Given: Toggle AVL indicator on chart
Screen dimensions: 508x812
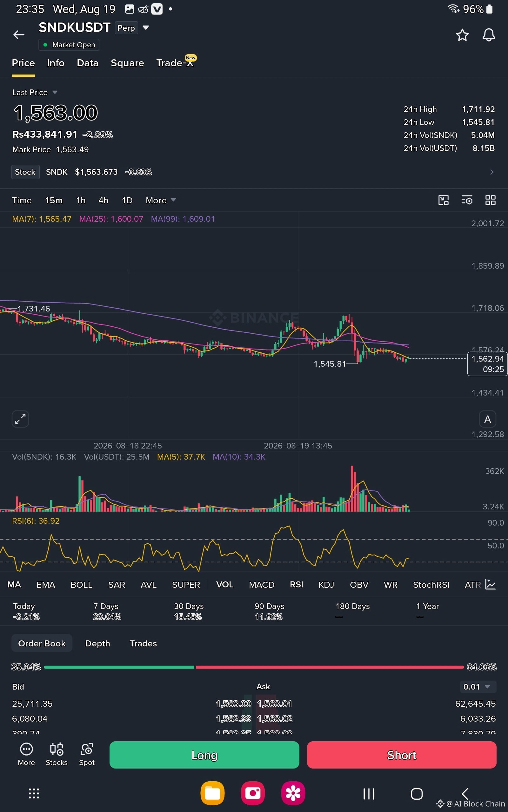Looking at the screenshot, I should tap(149, 585).
